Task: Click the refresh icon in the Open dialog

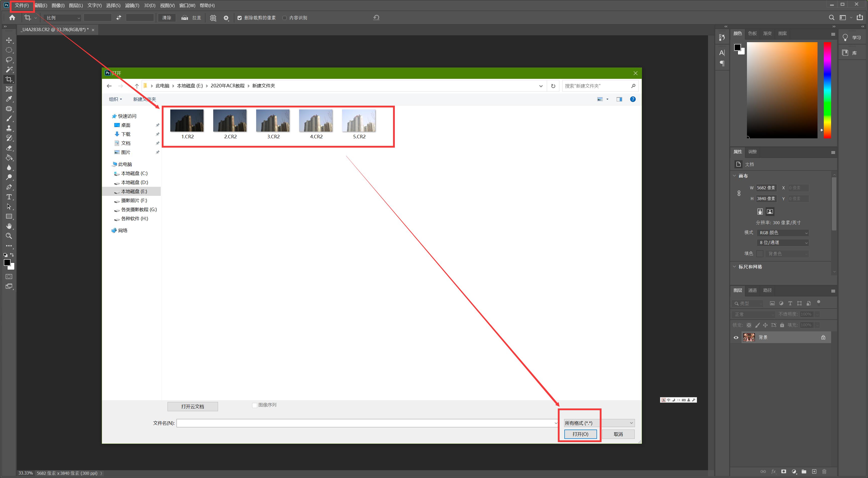Action: (553, 86)
